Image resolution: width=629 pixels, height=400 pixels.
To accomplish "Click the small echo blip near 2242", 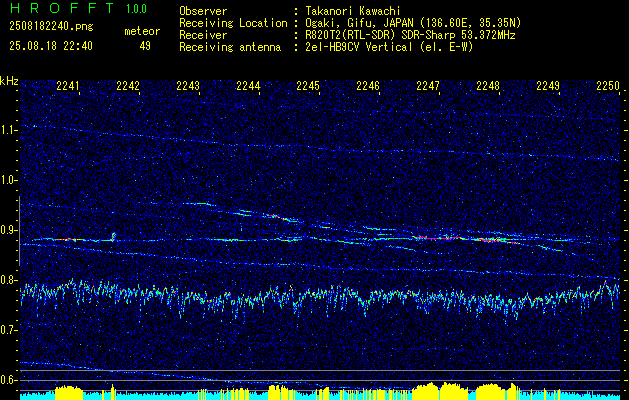I will 114,236.
